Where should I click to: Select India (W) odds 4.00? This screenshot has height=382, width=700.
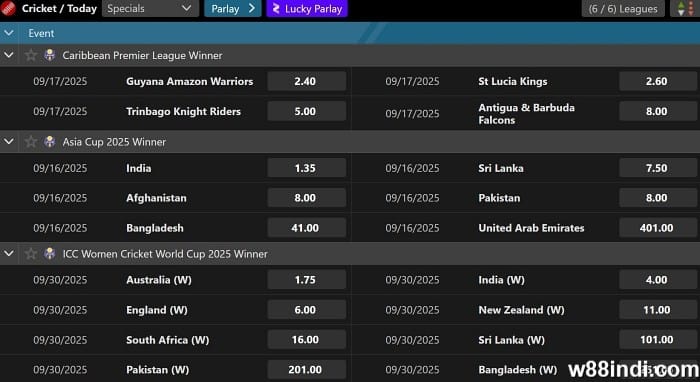click(658, 280)
